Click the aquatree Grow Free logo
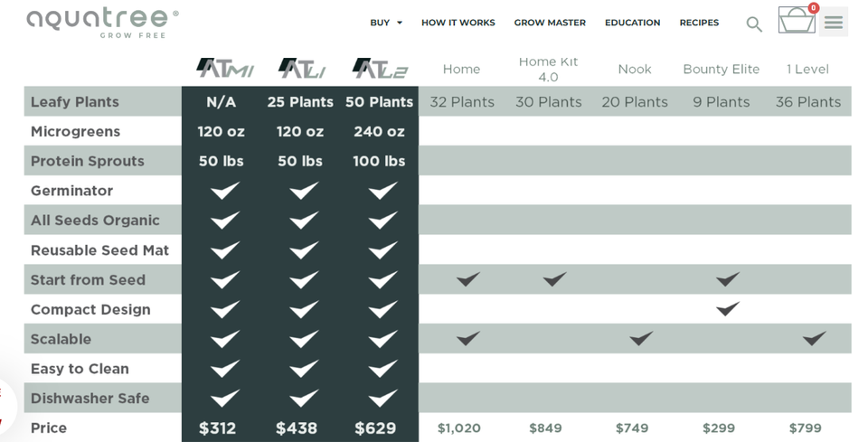The height and width of the screenshot is (442, 868). (102, 23)
